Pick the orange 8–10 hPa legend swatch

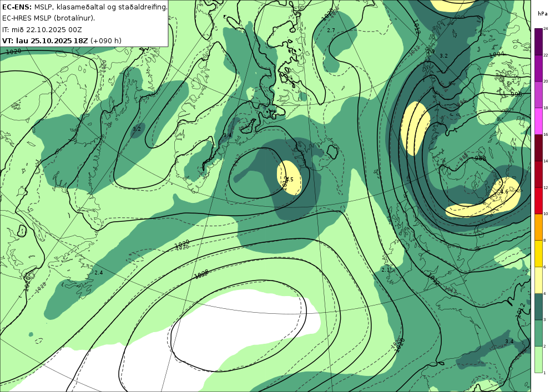538,227
